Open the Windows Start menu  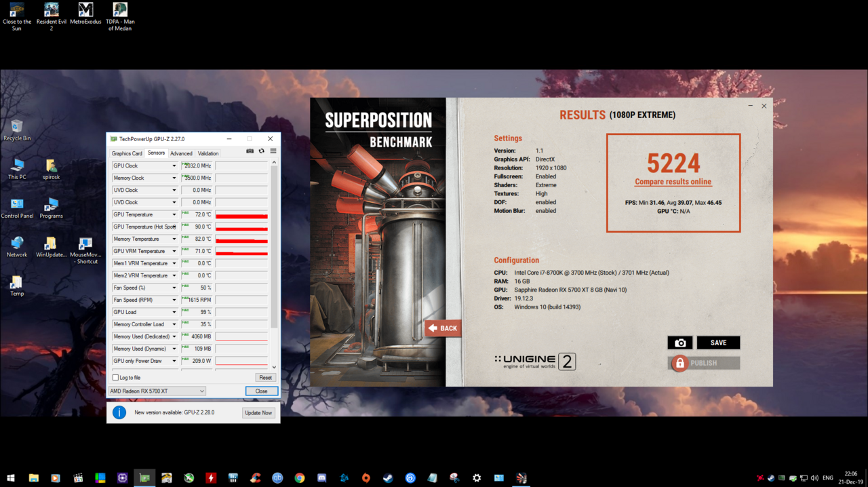click(11, 478)
